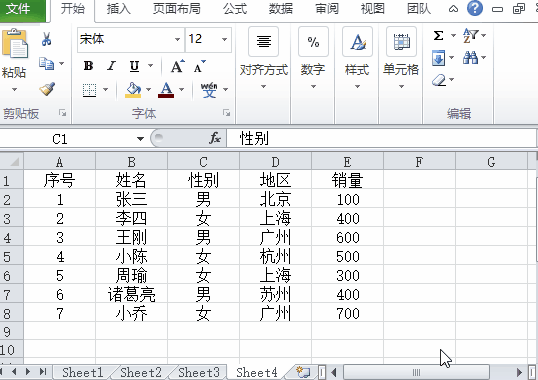Screen dimensions: 538x380
Task: Increase font size with large A
Action: pyautogui.click(x=177, y=66)
